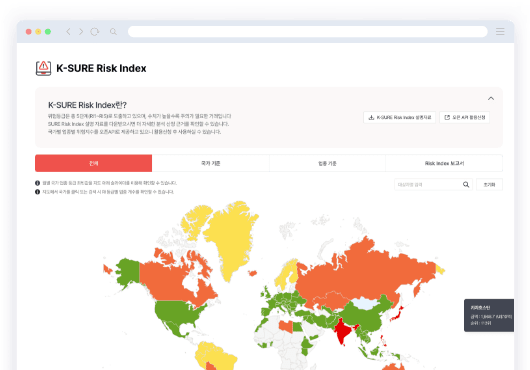Switch to the 국가 기준 tab

[211, 163]
